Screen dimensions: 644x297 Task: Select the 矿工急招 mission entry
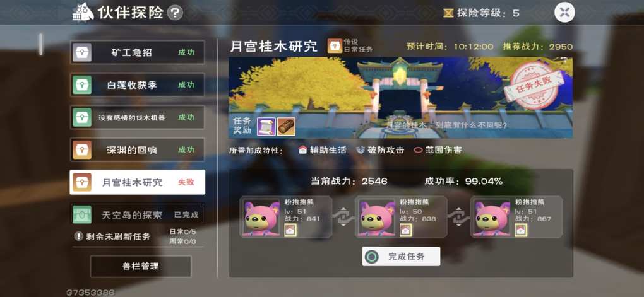(137, 52)
